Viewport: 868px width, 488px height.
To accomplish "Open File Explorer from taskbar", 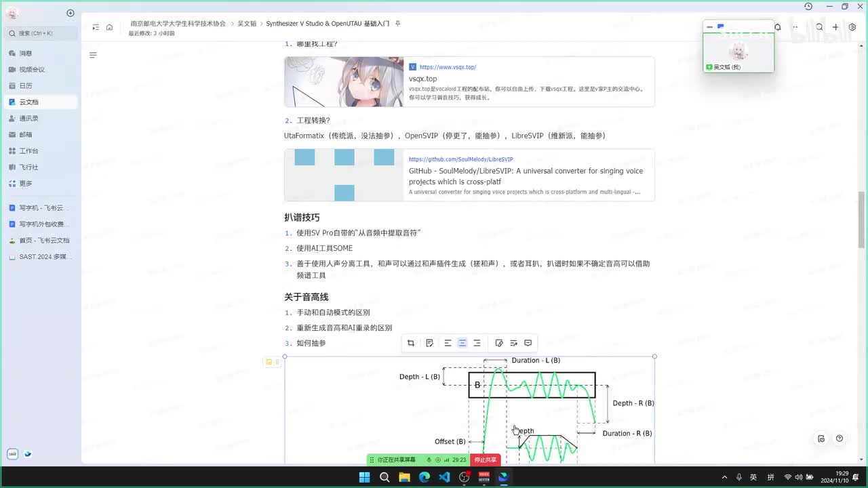I will [404, 477].
